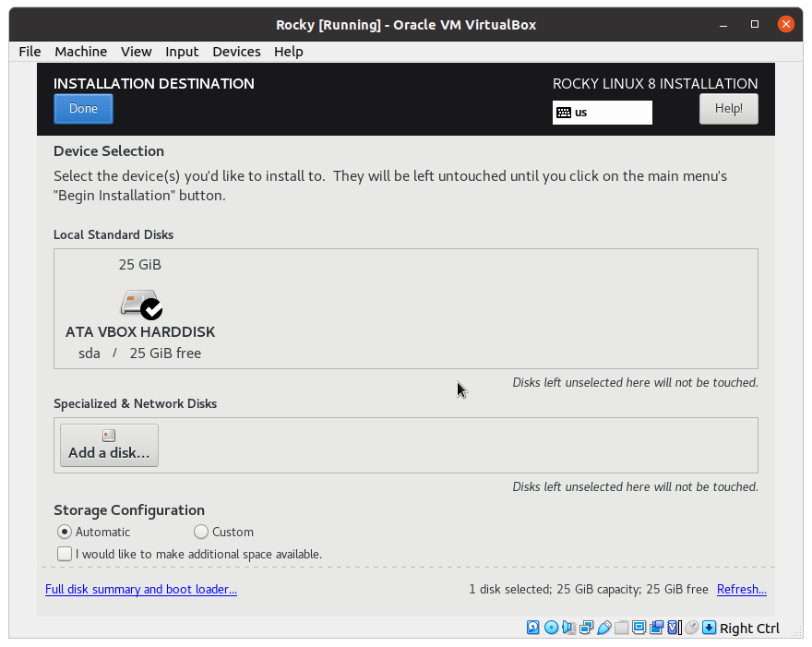Click the audio speaker icon in status bar
The image size is (812, 647).
coord(568,628)
